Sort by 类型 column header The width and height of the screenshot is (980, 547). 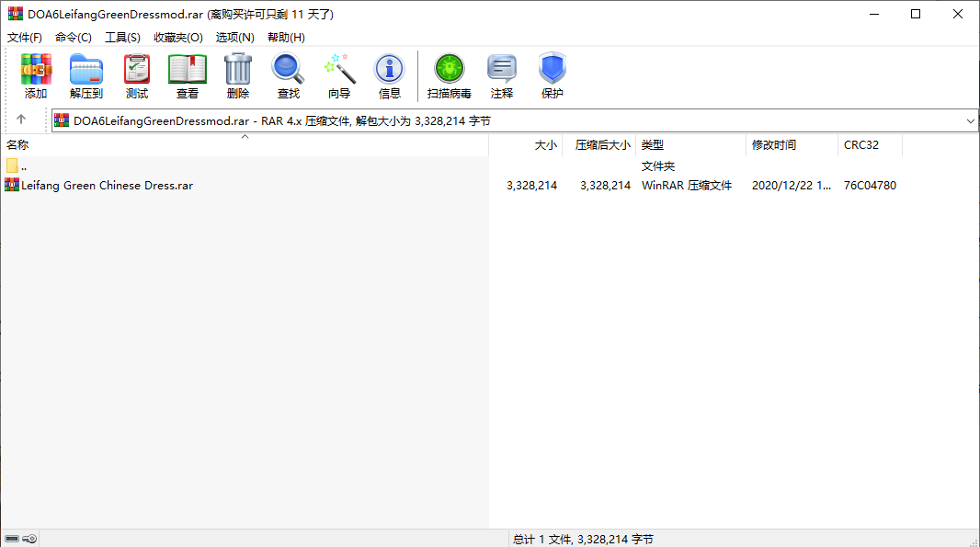(x=691, y=144)
